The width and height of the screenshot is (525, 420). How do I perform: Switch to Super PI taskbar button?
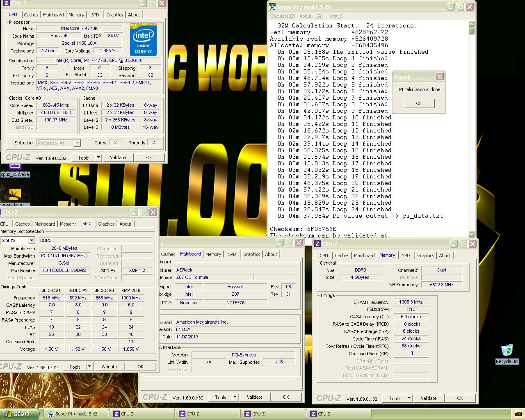[x=76, y=414]
